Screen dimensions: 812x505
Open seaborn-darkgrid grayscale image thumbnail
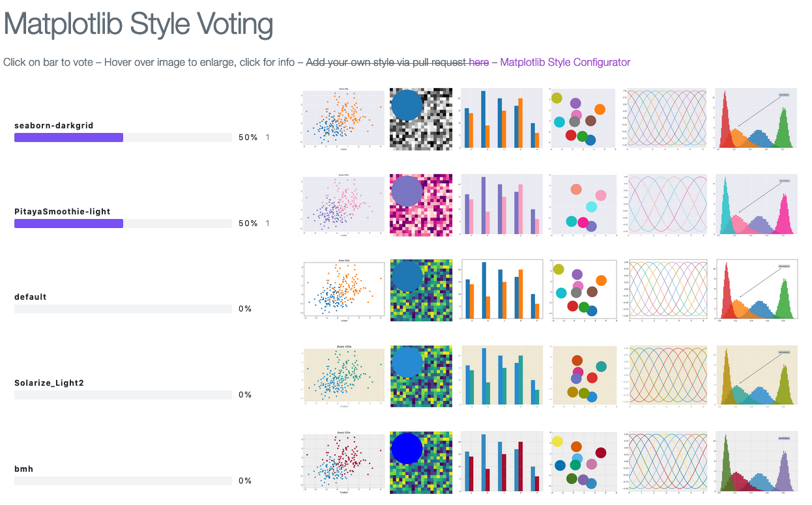[421, 119]
